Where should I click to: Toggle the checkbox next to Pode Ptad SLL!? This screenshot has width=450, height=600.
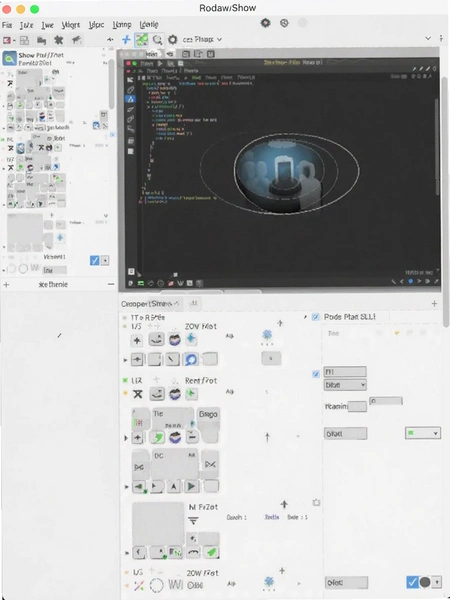click(316, 317)
